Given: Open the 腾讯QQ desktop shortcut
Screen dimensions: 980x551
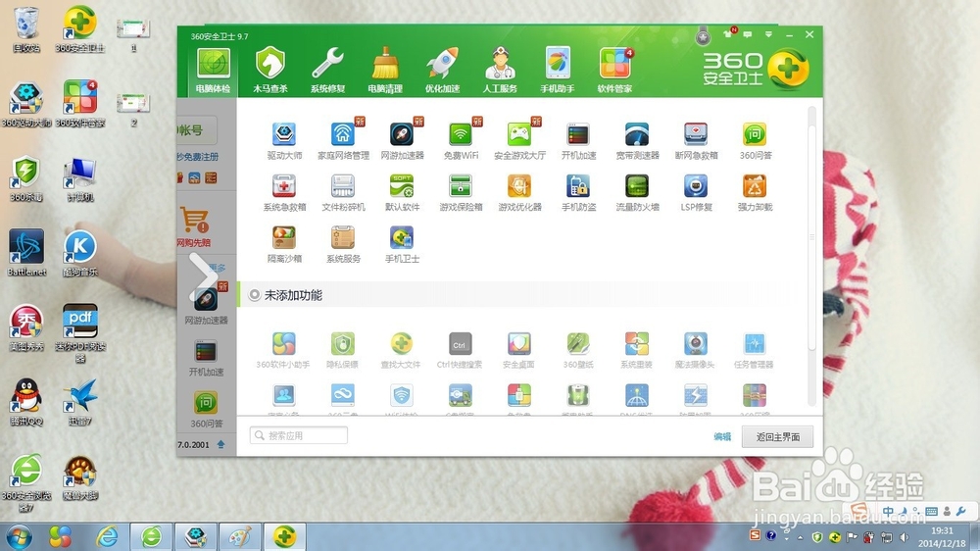Looking at the screenshot, I should coord(26,402).
